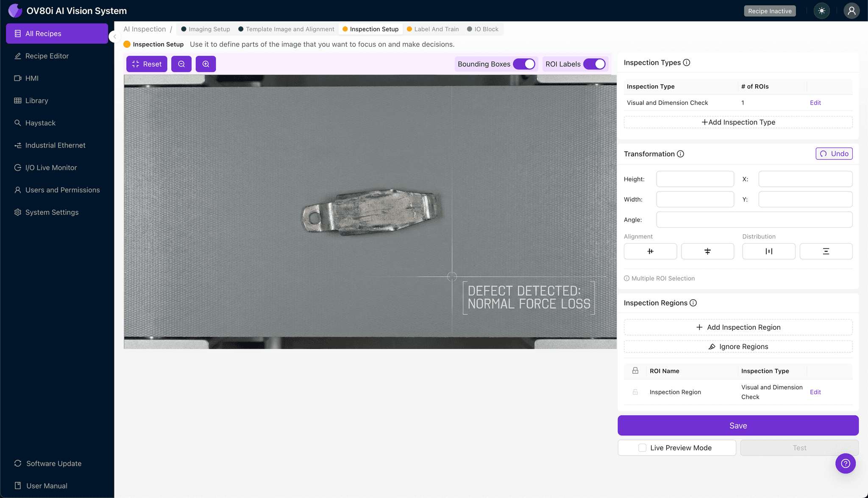Image resolution: width=868 pixels, height=498 pixels.
Task: Open I/O Live Monitor in the sidebar
Action: tap(57, 167)
